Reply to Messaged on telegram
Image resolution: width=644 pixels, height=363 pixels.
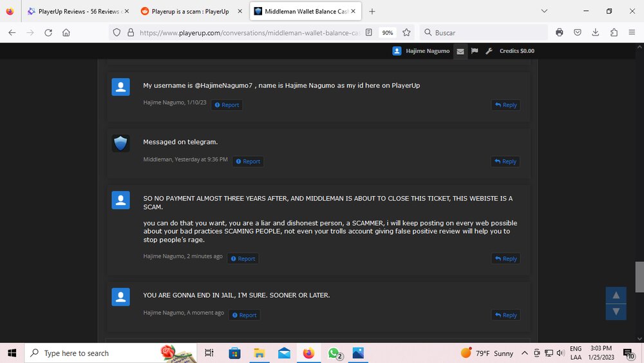[x=506, y=162]
